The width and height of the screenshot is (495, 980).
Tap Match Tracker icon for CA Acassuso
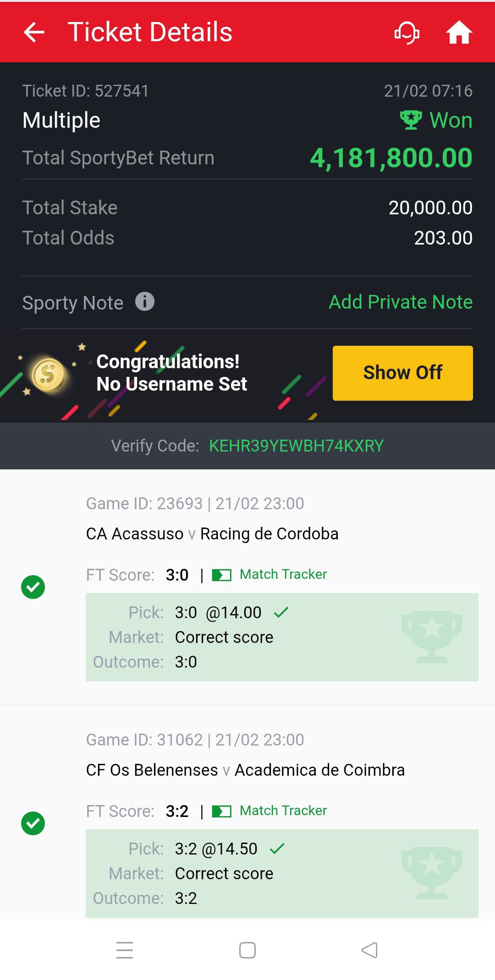click(x=222, y=575)
